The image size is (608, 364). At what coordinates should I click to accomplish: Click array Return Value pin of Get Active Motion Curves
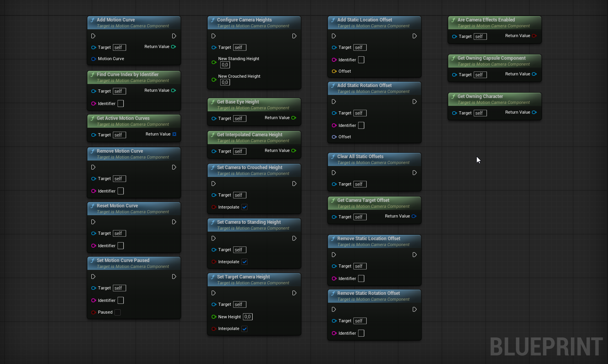pyautogui.click(x=174, y=134)
